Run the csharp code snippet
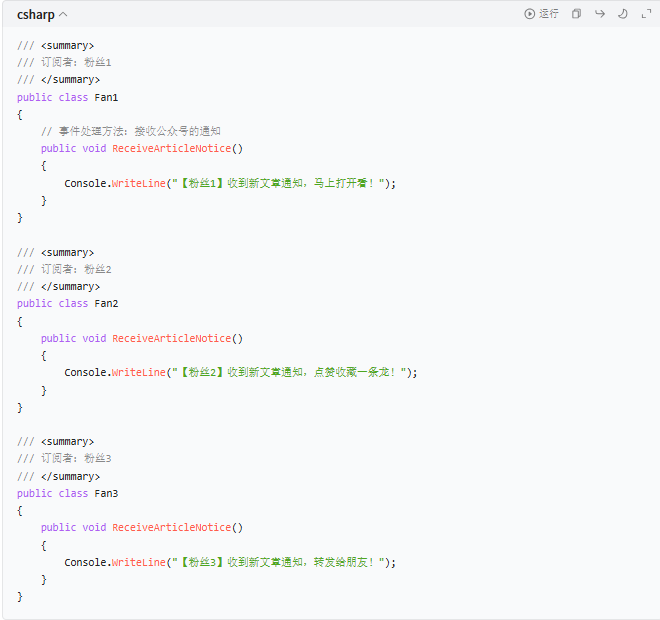The width and height of the screenshot is (660, 620). (x=541, y=14)
